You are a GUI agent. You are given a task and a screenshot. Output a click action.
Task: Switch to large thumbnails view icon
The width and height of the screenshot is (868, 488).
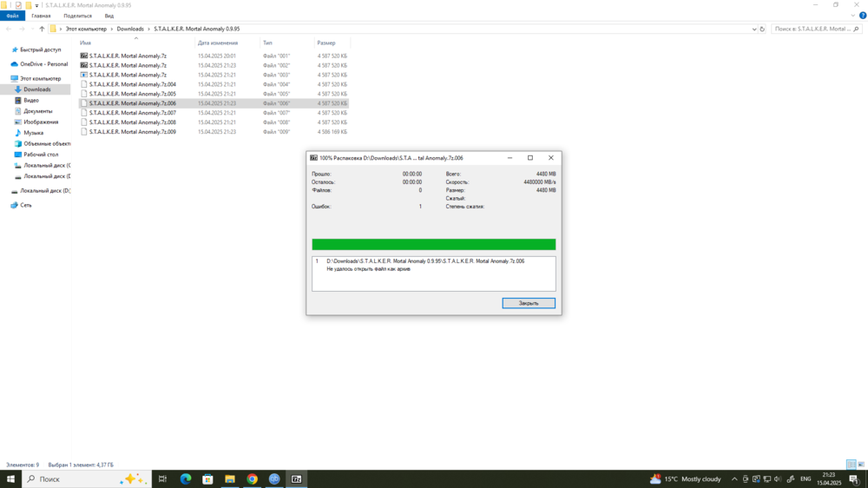861,465
